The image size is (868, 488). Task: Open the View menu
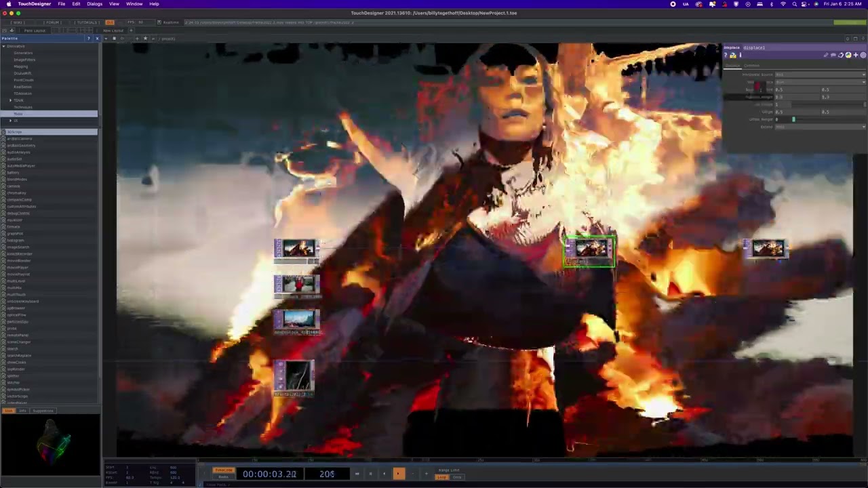pyautogui.click(x=114, y=4)
